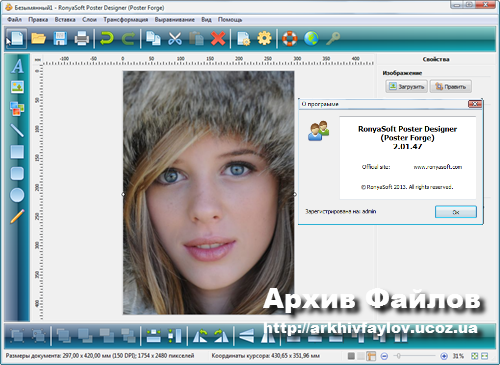This screenshot has width=500, height=365.
Task: Open the Трансформация menu
Action: tap(126, 20)
